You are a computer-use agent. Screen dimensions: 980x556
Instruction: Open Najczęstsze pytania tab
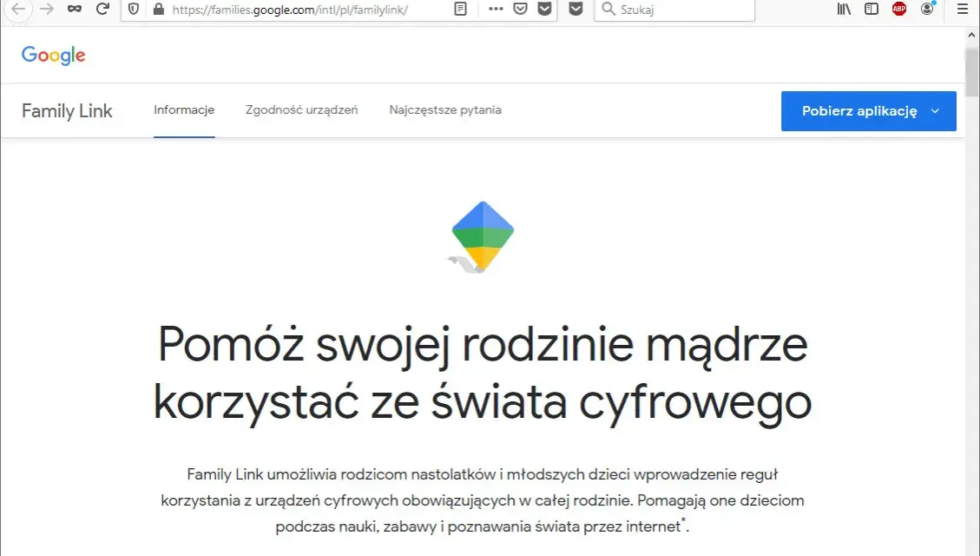[445, 110]
